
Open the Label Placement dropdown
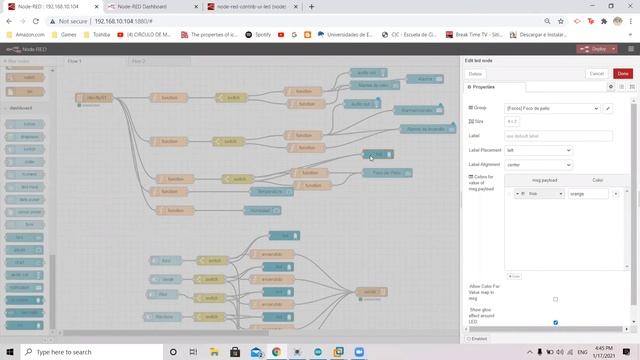tap(538, 150)
